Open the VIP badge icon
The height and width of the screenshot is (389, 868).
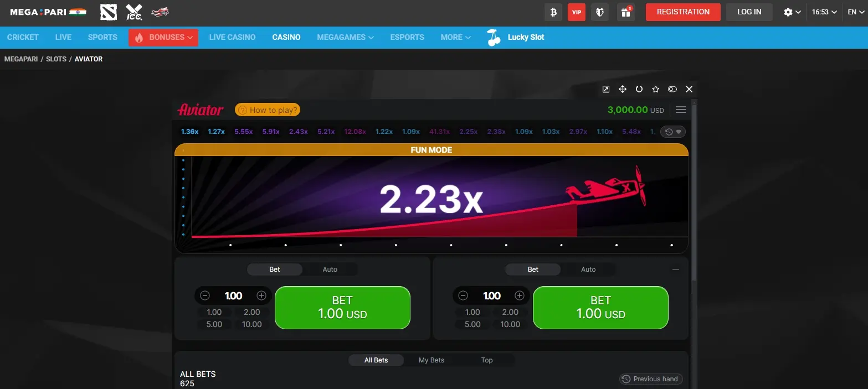tap(577, 12)
